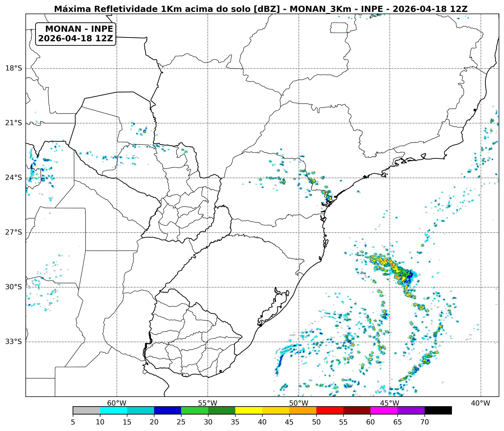The width and height of the screenshot is (504, 431).
Task: Click the MONAN - INPE date label box
Action: click(x=76, y=34)
